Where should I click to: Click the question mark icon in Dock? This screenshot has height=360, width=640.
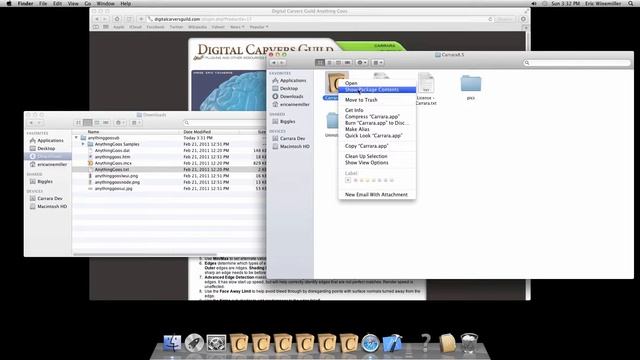(425, 343)
